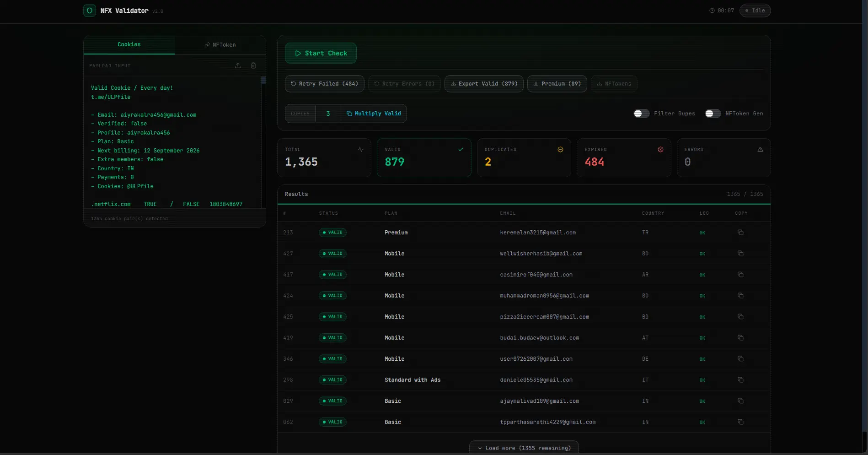868x455 pixels.
Task: Click copy icon for daniele05535@gmail.com row
Action: [740, 380]
